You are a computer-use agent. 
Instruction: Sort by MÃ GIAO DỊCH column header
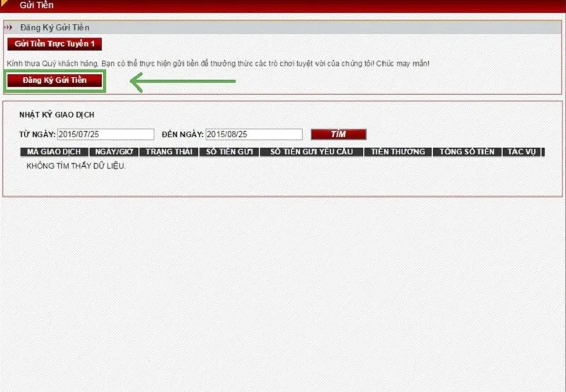point(54,151)
